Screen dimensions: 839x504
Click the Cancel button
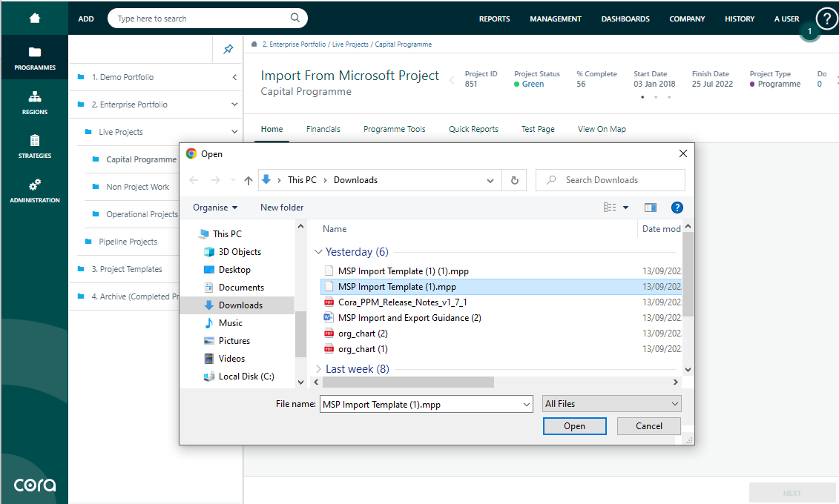tap(648, 426)
